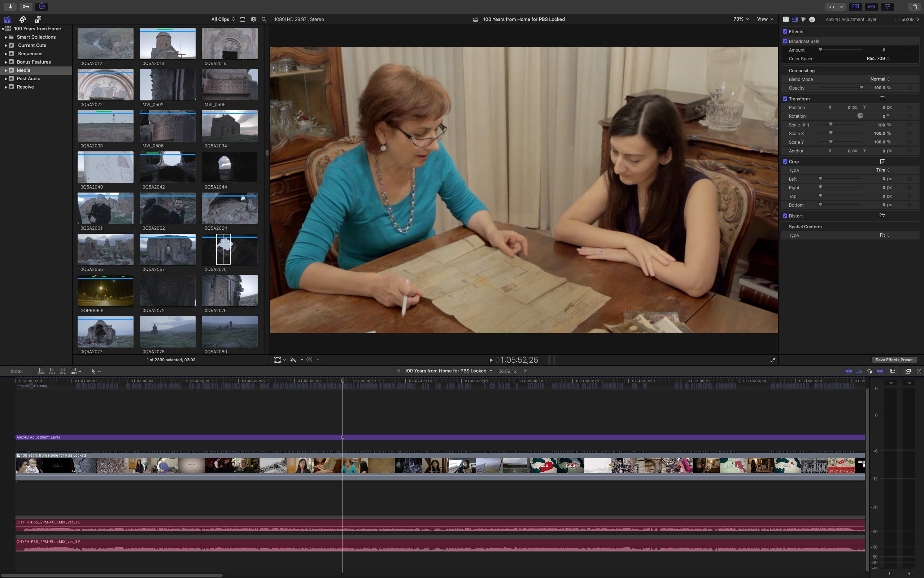Search clips with magnifier icon
Image resolution: width=924 pixels, height=578 pixels.
click(x=264, y=19)
